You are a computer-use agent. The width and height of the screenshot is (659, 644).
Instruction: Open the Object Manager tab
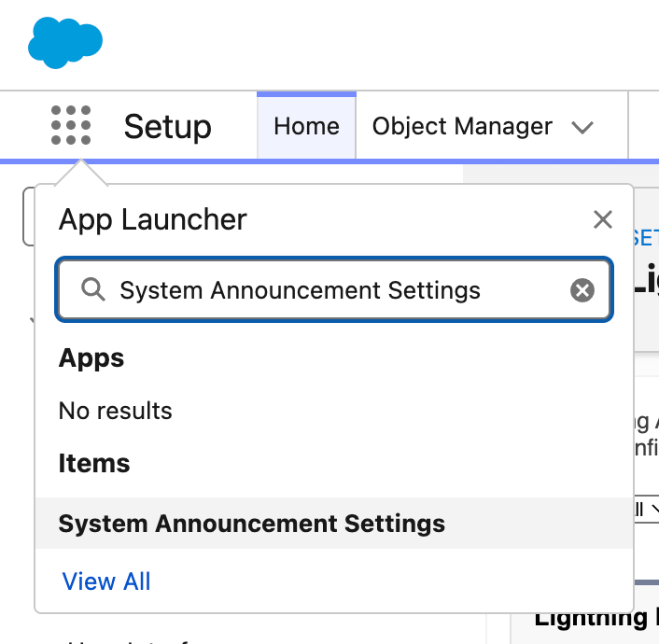click(462, 126)
